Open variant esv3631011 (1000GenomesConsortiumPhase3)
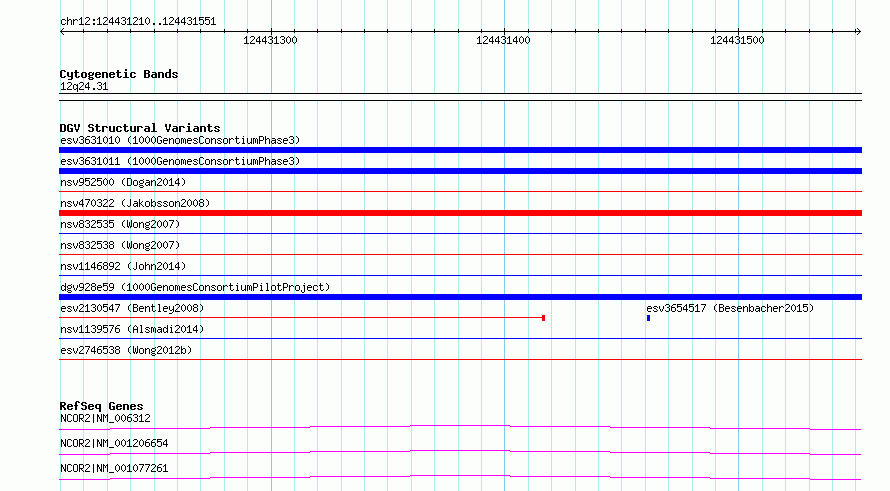The height and width of the screenshot is (491, 890). [x=180, y=161]
